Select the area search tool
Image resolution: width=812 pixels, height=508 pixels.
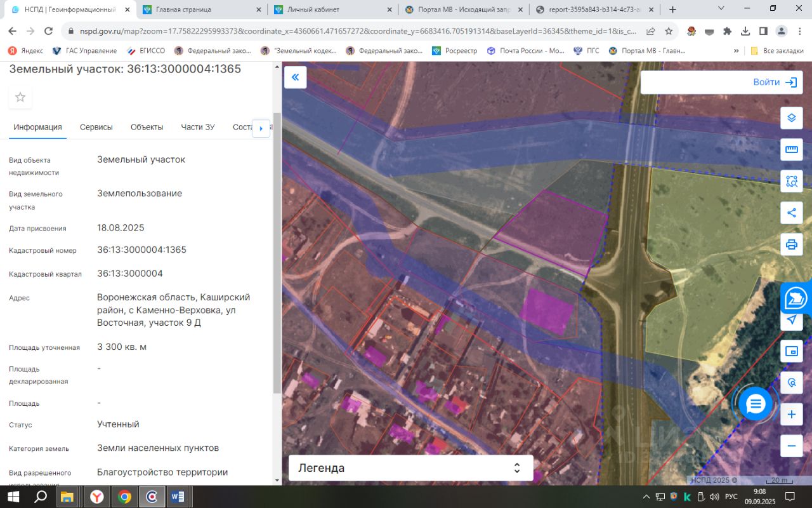point(791,181)
